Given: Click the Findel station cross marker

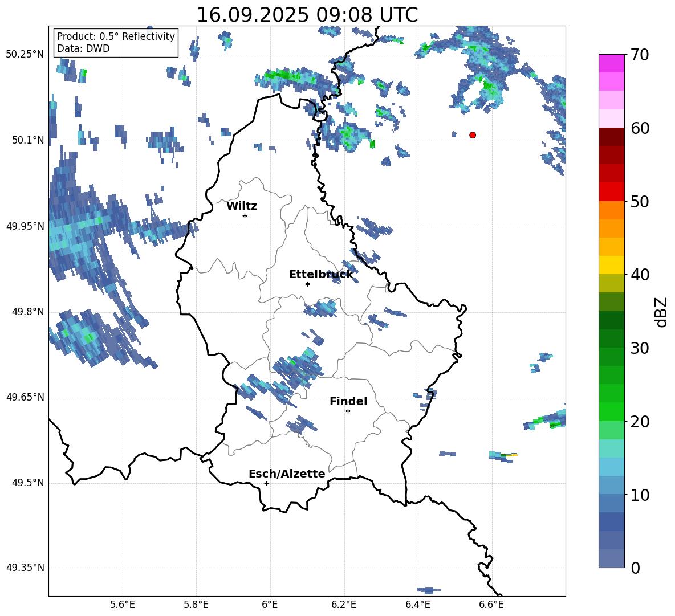Looking at the screenshot, I should [x=348, y=411].
